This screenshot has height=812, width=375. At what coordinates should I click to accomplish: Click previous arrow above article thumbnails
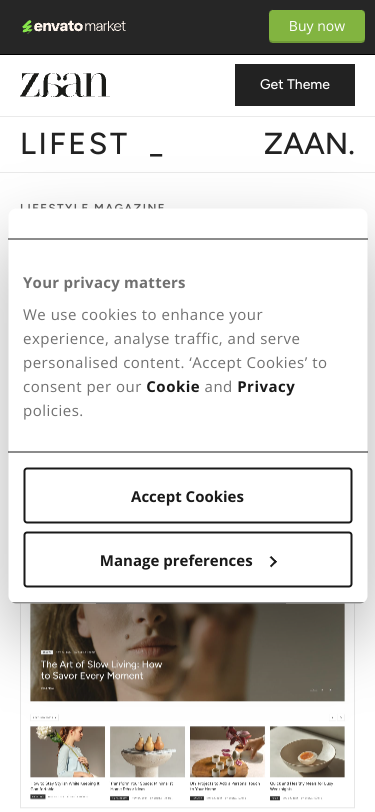[x=333, y=718]
